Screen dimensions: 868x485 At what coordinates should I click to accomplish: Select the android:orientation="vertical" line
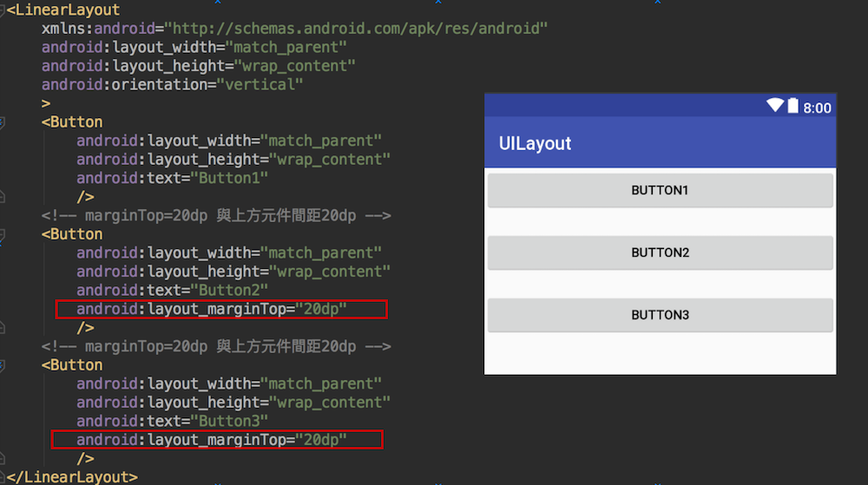pyautogui.click(x=172, y=84)
